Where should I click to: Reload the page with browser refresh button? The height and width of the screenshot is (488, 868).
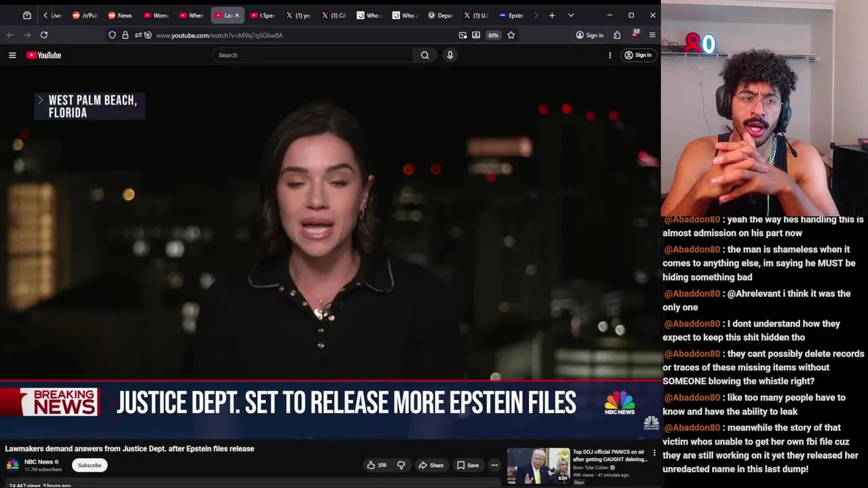click(44, 35)
